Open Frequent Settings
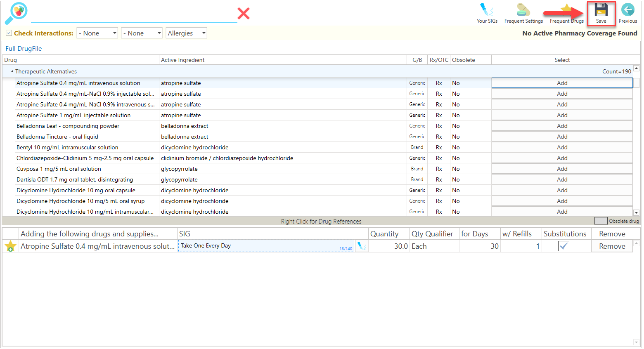This screenshot has height=349, width=644. click(x=523, y=13)
